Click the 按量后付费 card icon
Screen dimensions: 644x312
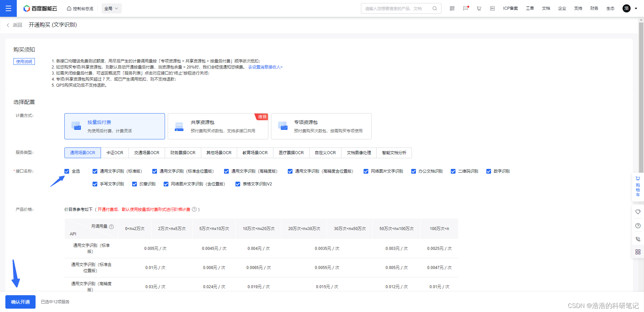76,126
